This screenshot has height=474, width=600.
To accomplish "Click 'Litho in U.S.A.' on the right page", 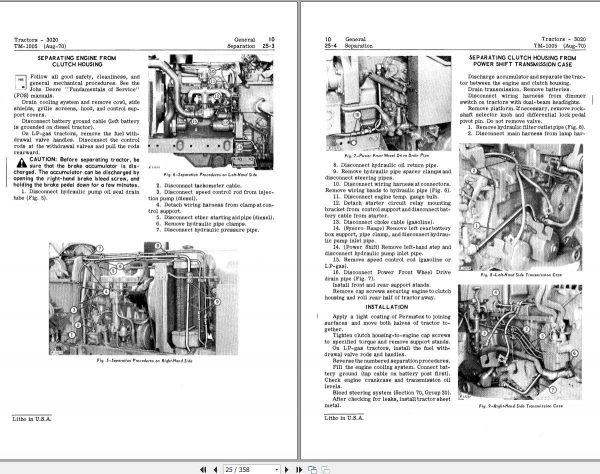I will click(344, 418).
